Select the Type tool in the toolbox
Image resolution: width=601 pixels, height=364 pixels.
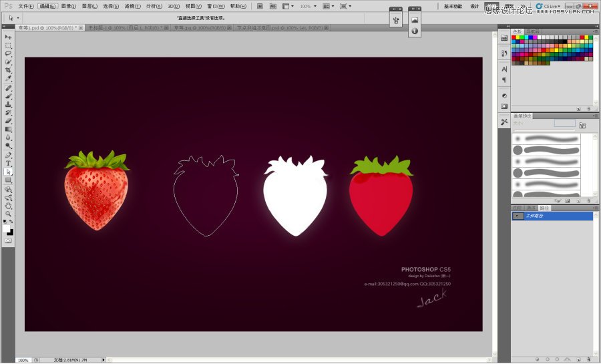[9, 163]
